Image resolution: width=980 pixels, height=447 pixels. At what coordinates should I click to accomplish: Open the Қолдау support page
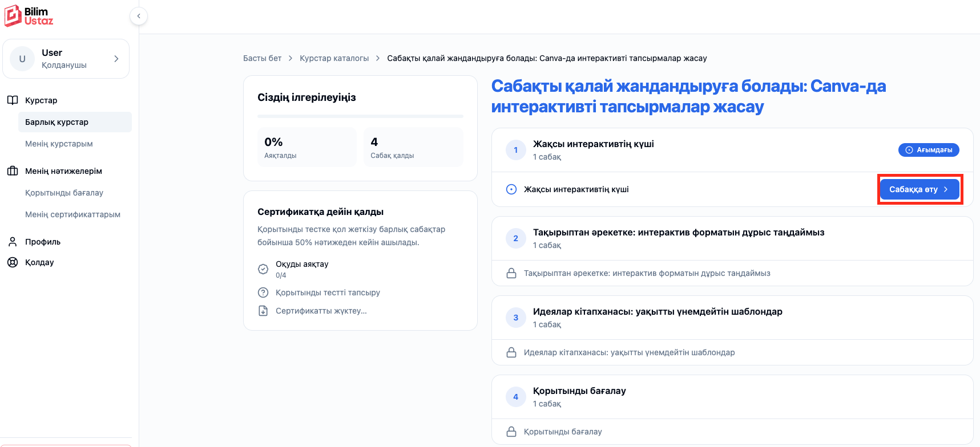coord(39,262)
